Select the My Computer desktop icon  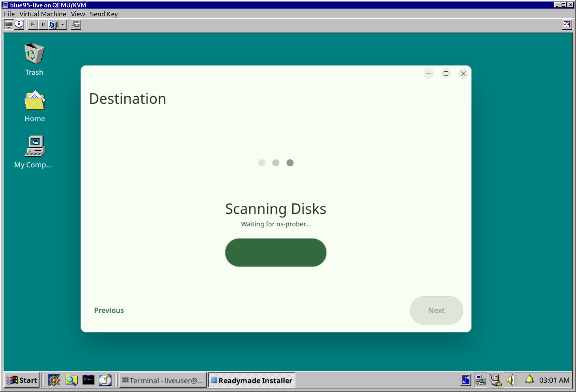pyautogui.click(x=33, y=152)
